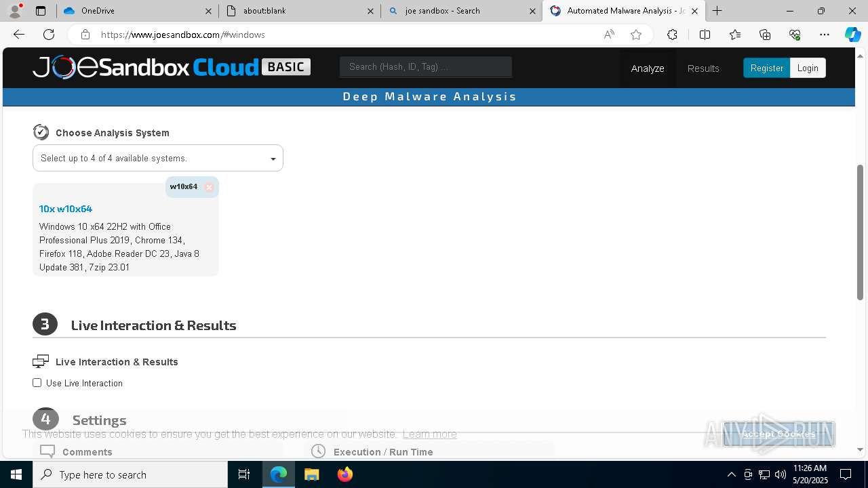The height and width of the screenshot is (488, 868).
Task: Click the 10x w10x64 system link
Action: [x=66, y=209]
